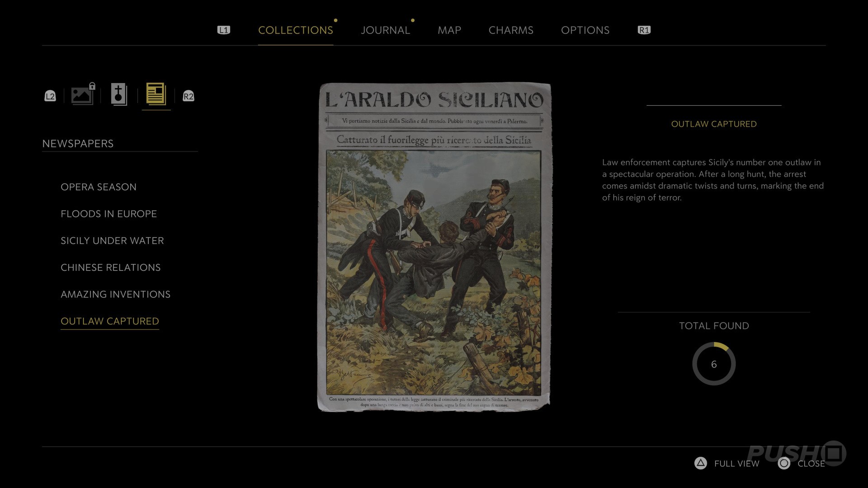Viewport: 868px width, 488px height.
Task: Click the Total Found progress ring
Action: pyautogui.click(x=714, y=364)
